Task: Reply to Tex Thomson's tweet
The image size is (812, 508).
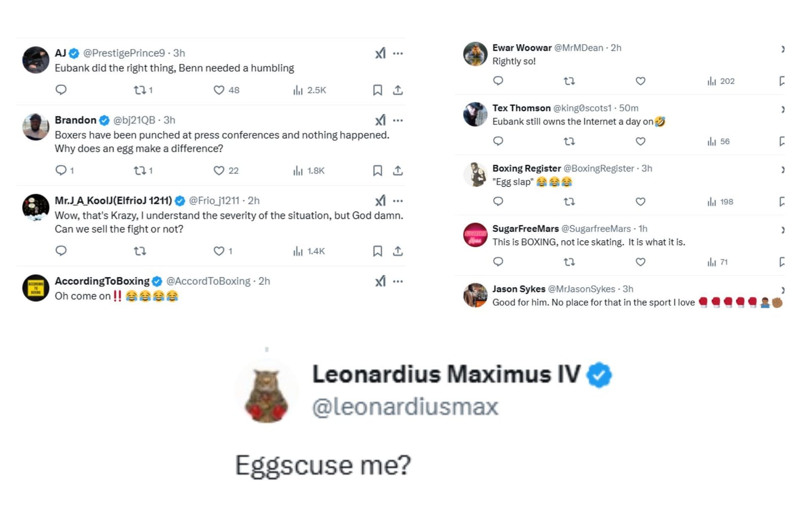Action: tap(498, 141)
